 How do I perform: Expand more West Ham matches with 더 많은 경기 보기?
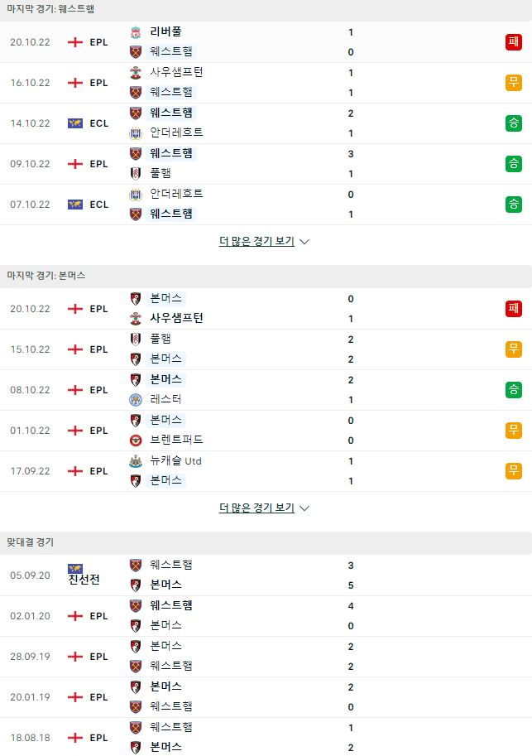click(x=256, y=241)
